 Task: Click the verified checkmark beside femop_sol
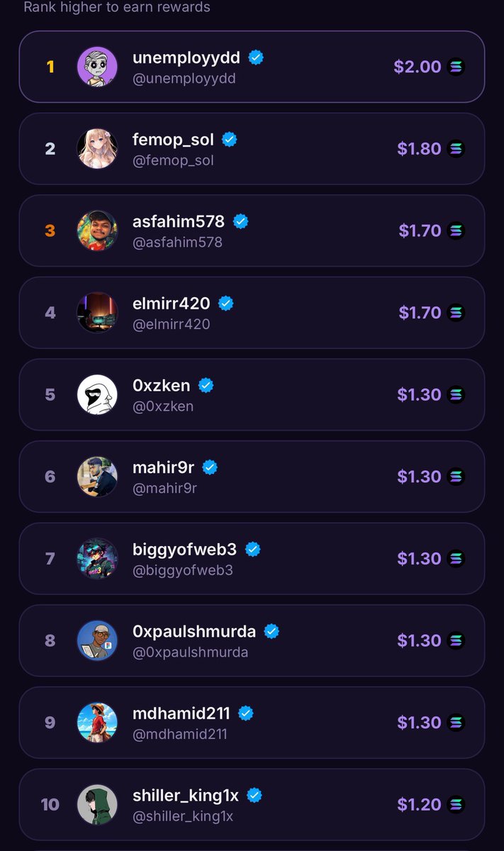[229, 140]
